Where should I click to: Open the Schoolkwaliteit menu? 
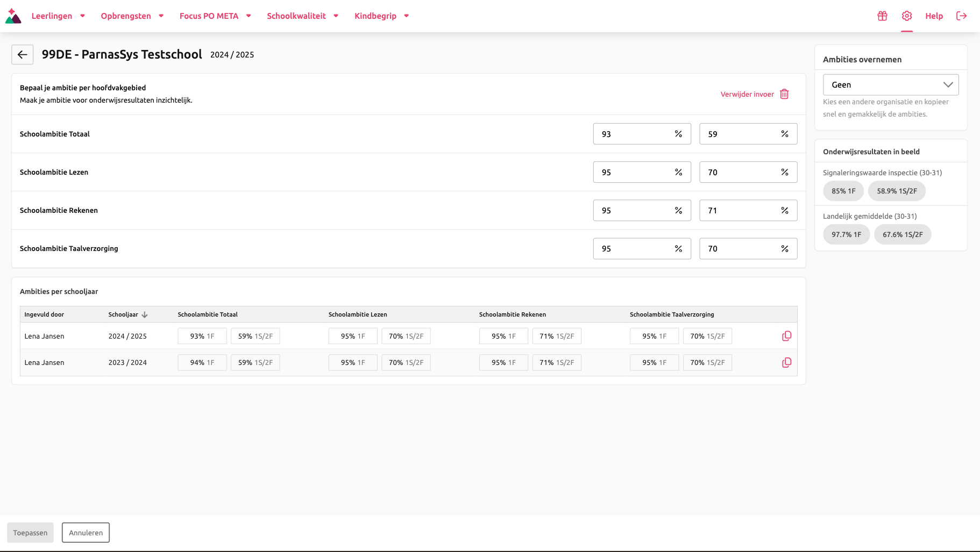[x=296, y=16]
